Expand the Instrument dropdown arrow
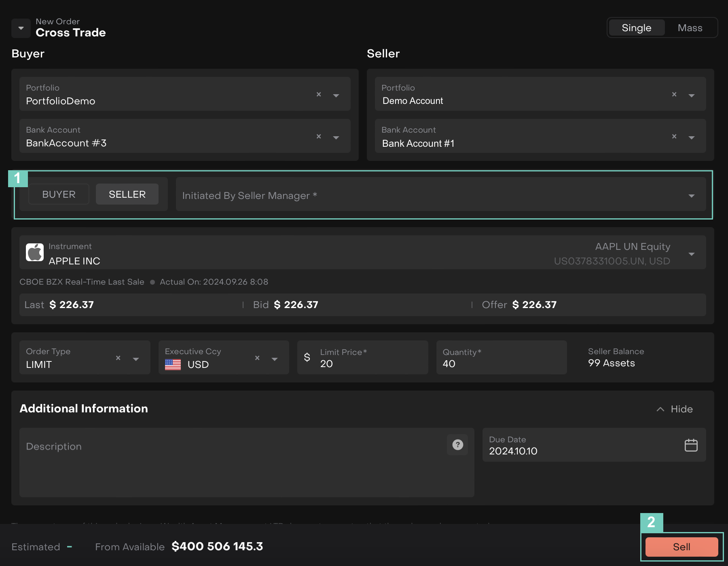 tap(692, 254)
